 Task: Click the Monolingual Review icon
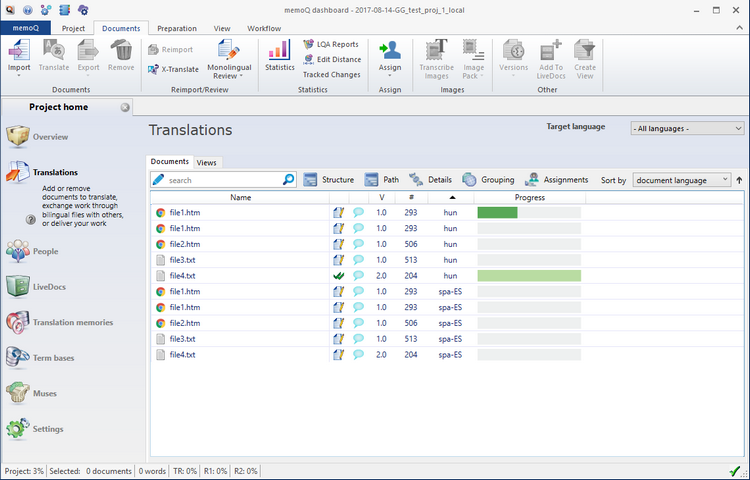point(229,51)
